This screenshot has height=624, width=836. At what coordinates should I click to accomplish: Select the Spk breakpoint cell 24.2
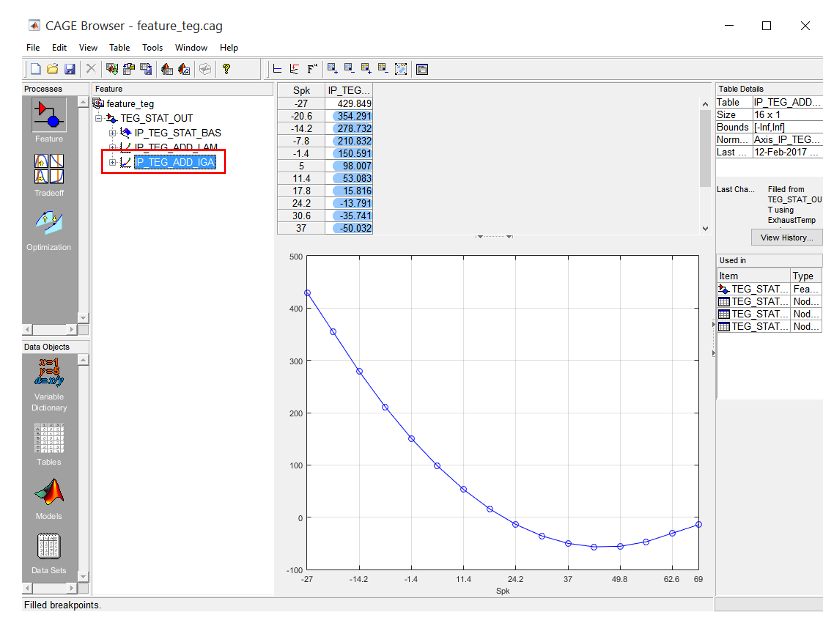point(301,203)
